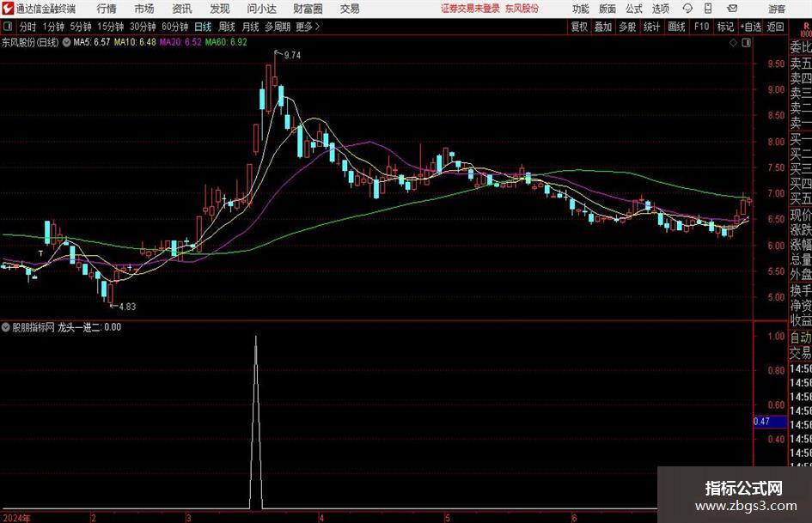812x523 pixels.
Task: Switch to 15分钟 period
Action: point(110,27)
